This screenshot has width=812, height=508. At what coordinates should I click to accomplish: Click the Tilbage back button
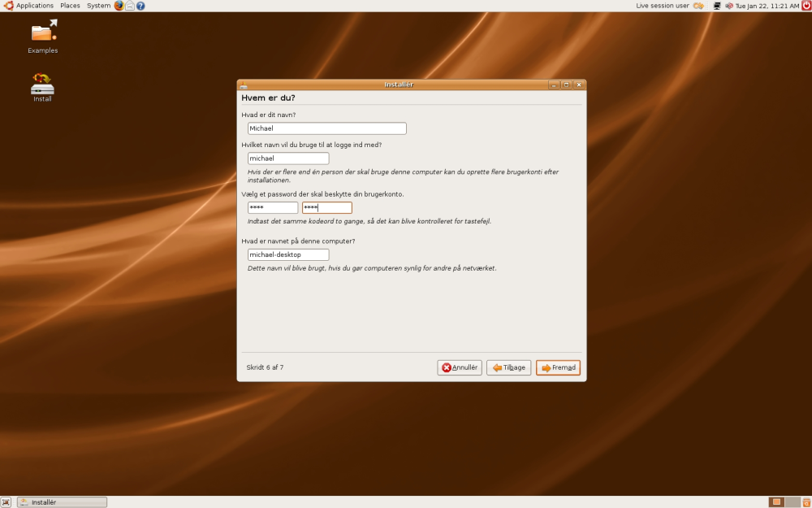tap(508, 367)
